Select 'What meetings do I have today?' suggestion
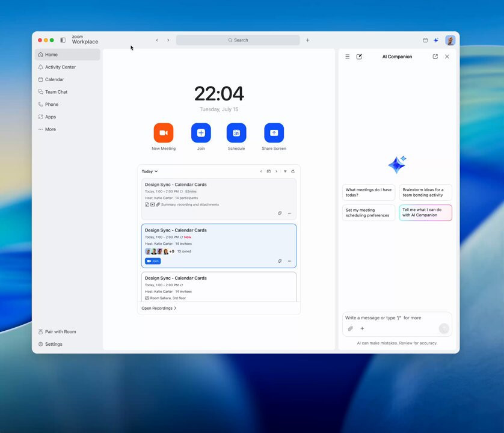Screen dimensions: 504x433 point(368,192)
